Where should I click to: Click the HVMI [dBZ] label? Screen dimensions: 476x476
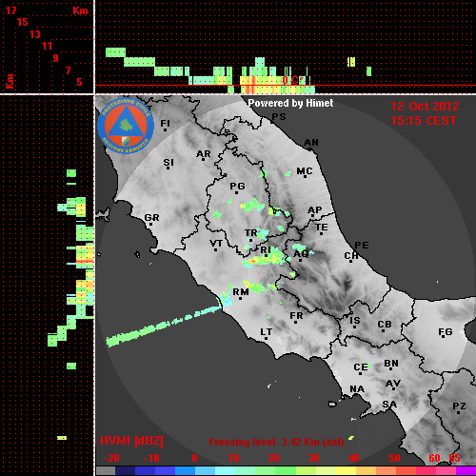click(131, 441)
